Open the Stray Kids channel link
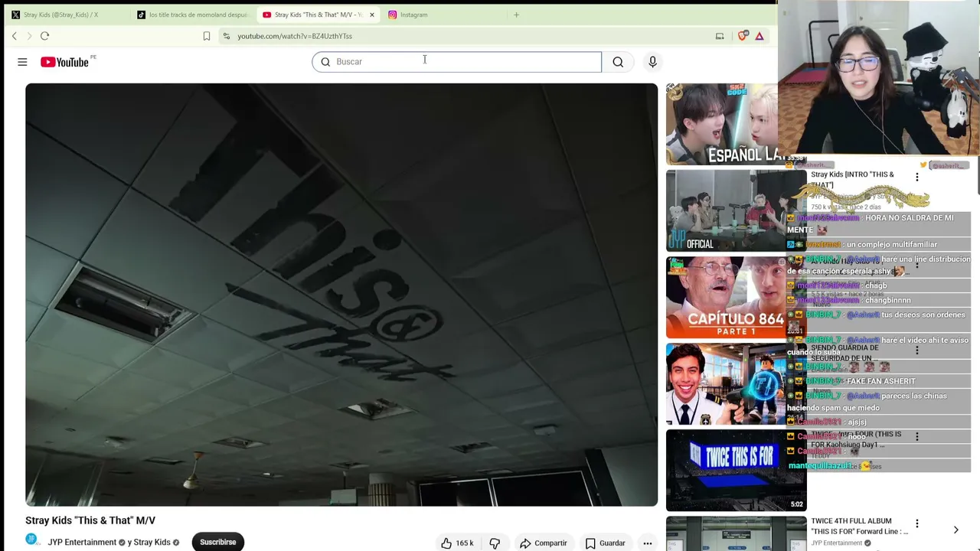The image size is (980, 551). (x=152, y=543)
